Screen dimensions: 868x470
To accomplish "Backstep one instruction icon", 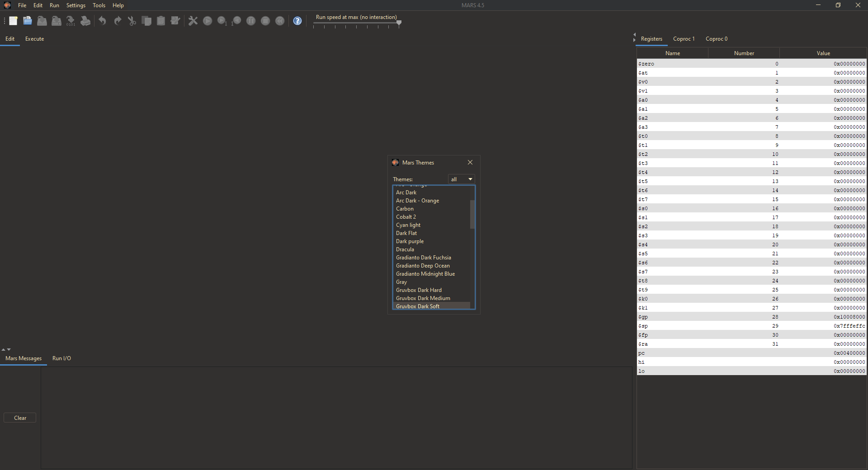I will (x=236, y=21).
